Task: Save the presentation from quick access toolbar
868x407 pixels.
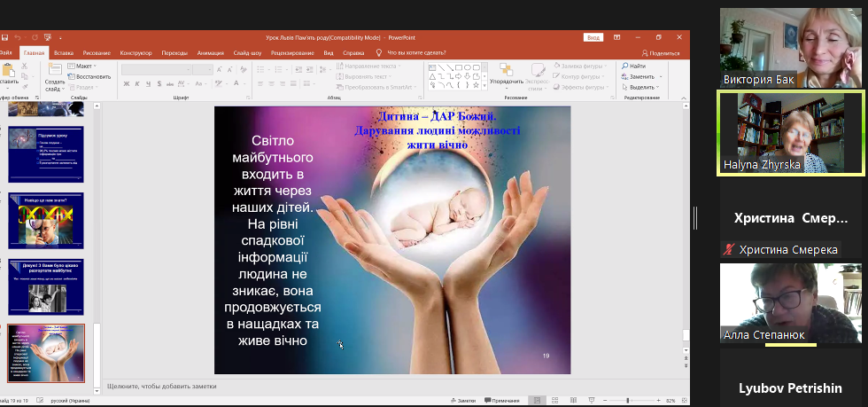Action: coord(4,38)
